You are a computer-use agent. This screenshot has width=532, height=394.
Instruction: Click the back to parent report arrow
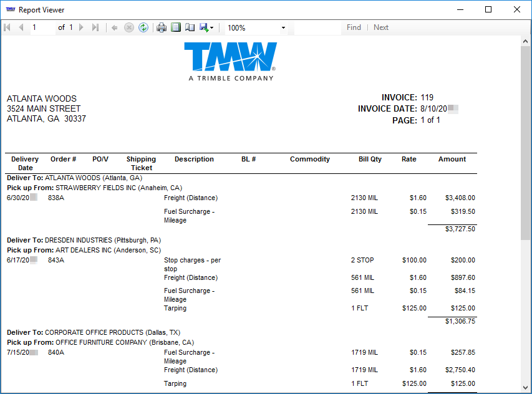[x=115, y=28]
